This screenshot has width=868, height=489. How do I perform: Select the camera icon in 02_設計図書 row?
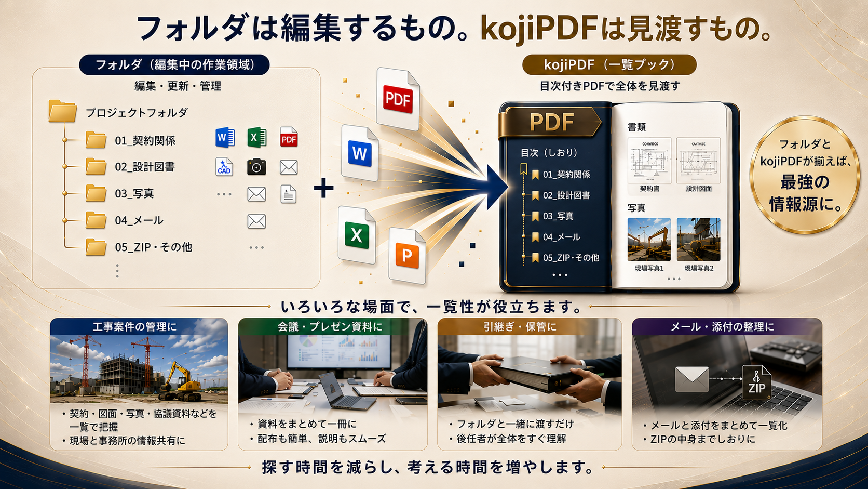pos(256,167)
